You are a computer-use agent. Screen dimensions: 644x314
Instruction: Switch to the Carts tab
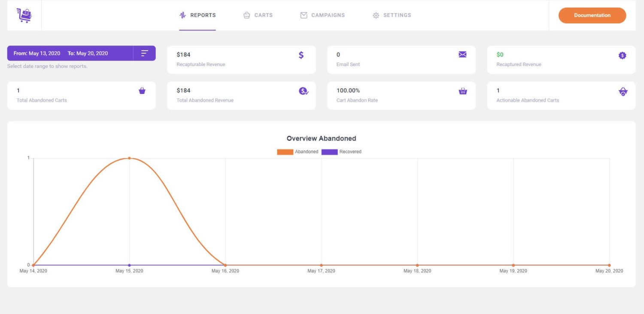click(x=258, y=15)
